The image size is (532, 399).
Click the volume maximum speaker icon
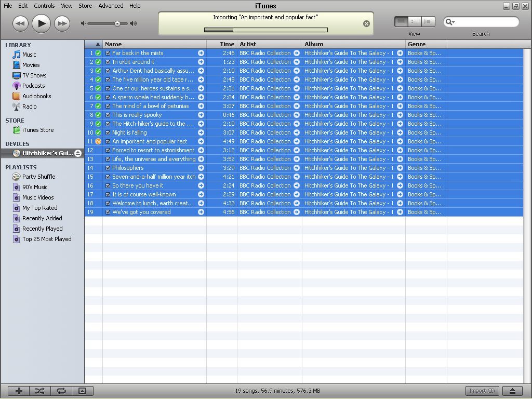coord(134,23)
